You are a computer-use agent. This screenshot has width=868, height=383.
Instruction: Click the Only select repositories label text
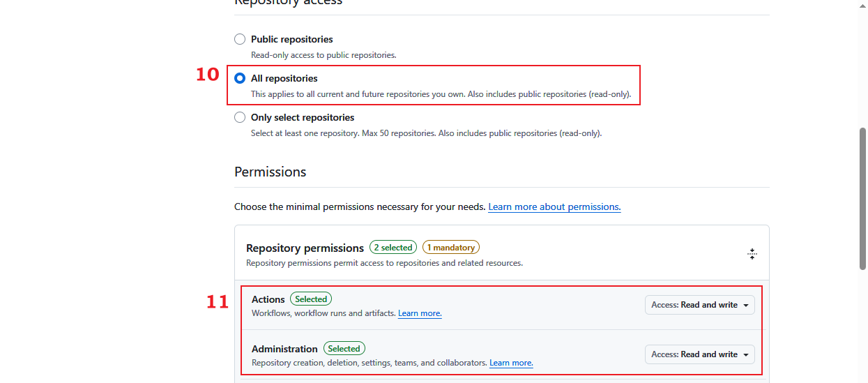tap(303, 117)
